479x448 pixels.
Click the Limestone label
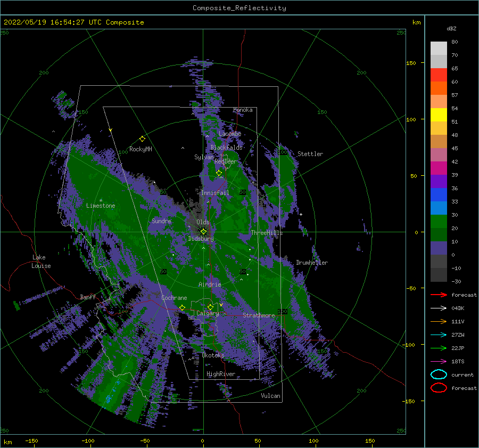(101, 206)
